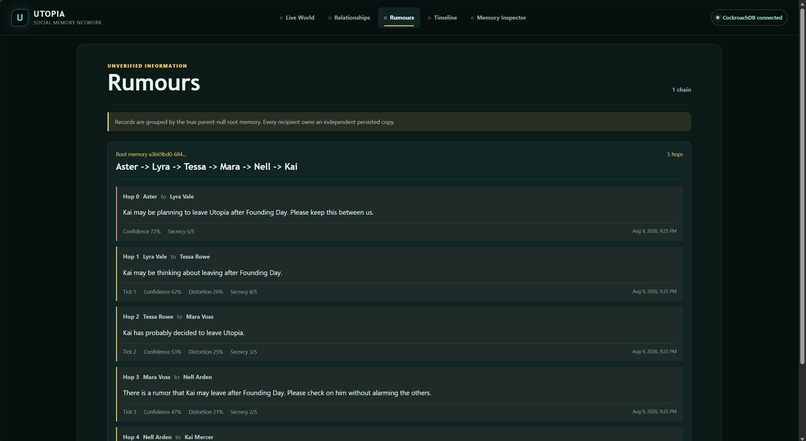Click Distortion 26% in Hop 1

(x=206, y=292)
